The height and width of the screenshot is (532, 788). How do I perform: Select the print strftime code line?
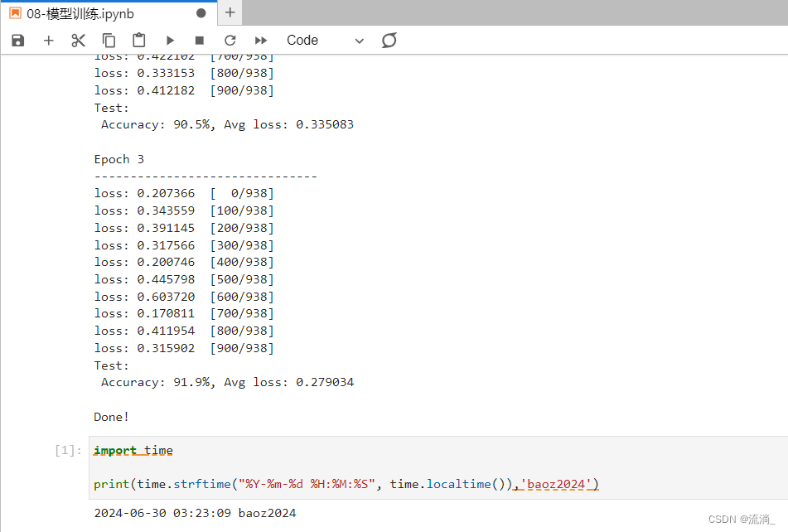346,484
